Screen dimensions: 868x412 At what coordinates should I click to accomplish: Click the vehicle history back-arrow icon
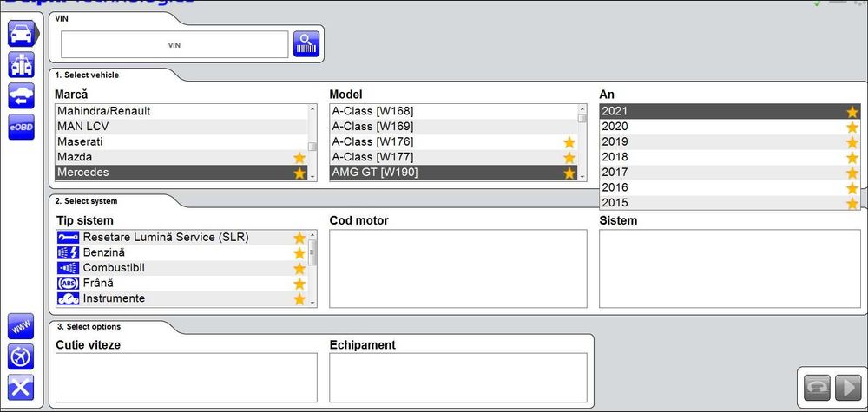tap(21, 96)
